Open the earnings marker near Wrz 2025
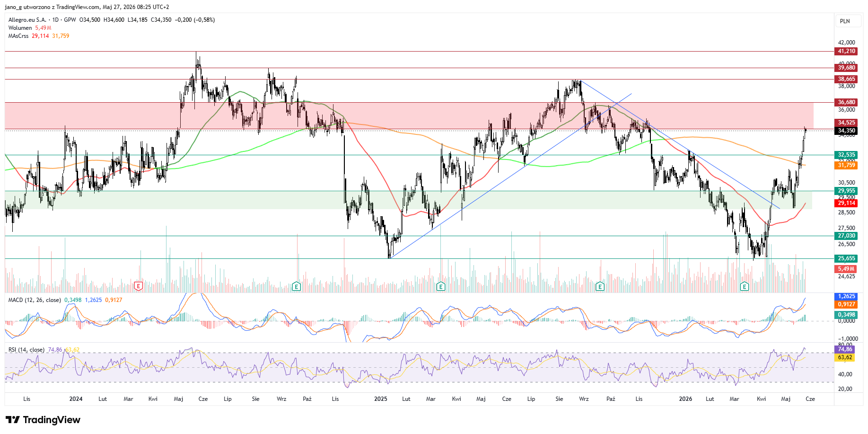This screenshot has height=434, width=868. (x=600, y=286)
